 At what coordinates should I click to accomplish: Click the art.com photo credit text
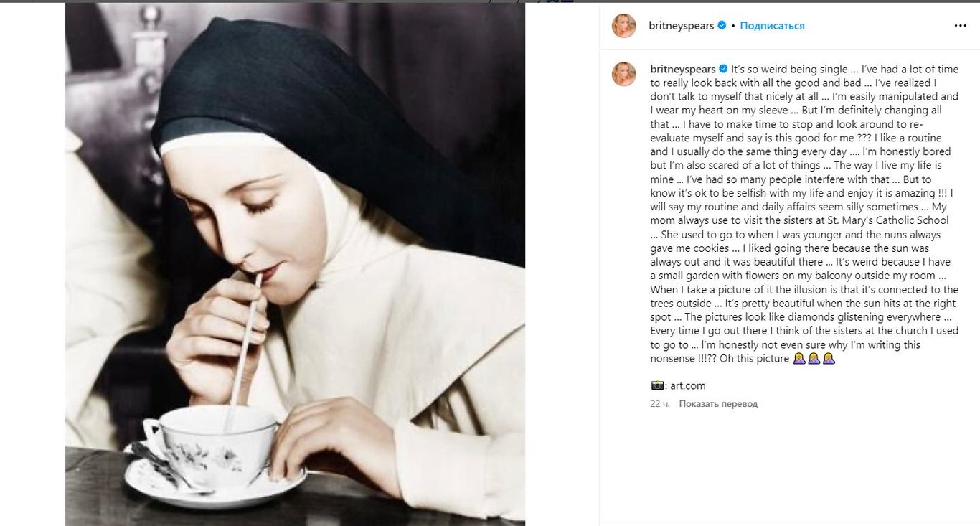[x=686, y=386]
